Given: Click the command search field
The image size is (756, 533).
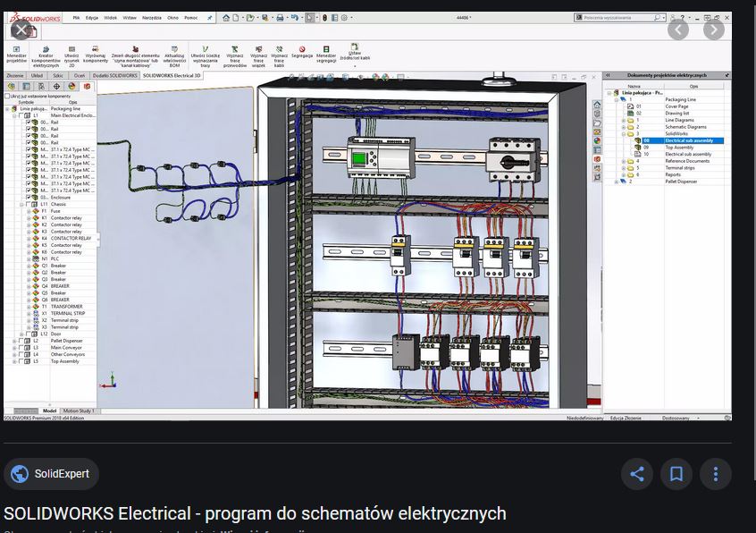Looking at the screenshot, I should pos(620,18).
